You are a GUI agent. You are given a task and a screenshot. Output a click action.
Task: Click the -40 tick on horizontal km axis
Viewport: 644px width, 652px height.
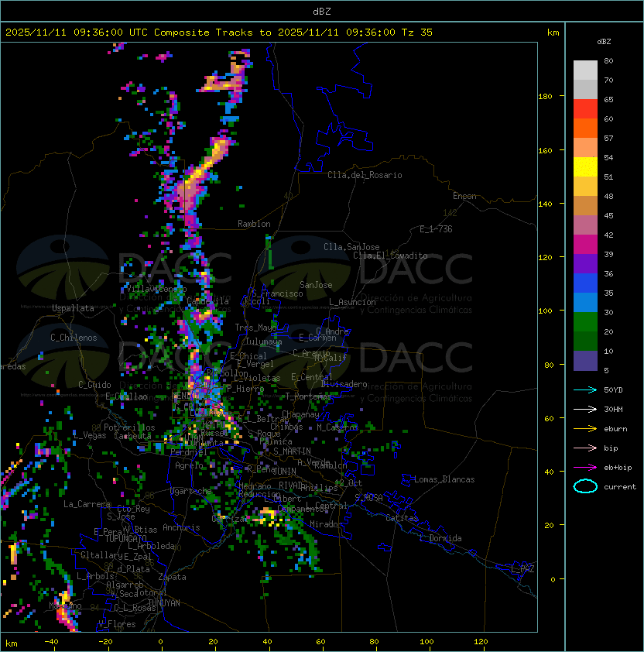click(51, 642)
